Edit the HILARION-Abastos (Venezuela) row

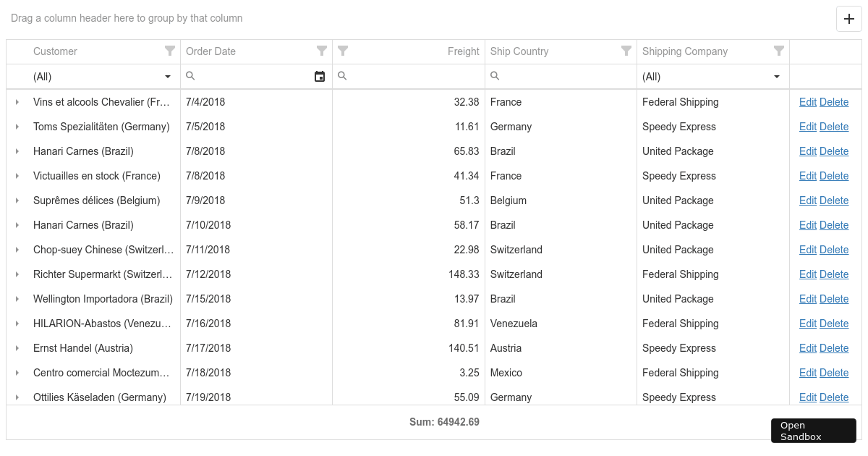point(808,324)
